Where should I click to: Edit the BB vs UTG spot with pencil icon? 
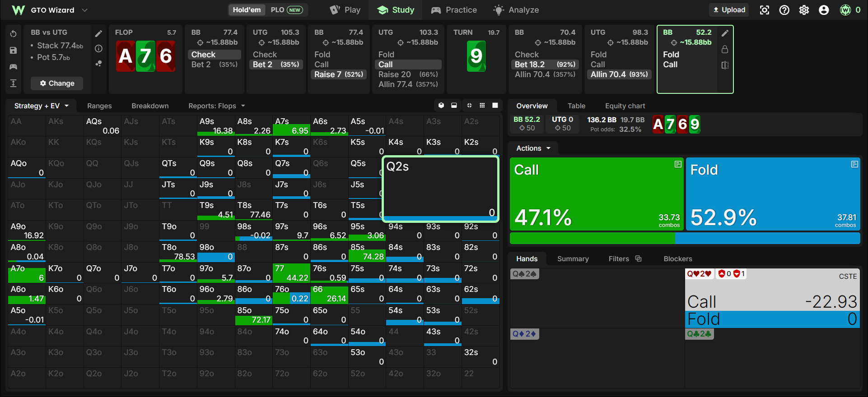point(98,33)
